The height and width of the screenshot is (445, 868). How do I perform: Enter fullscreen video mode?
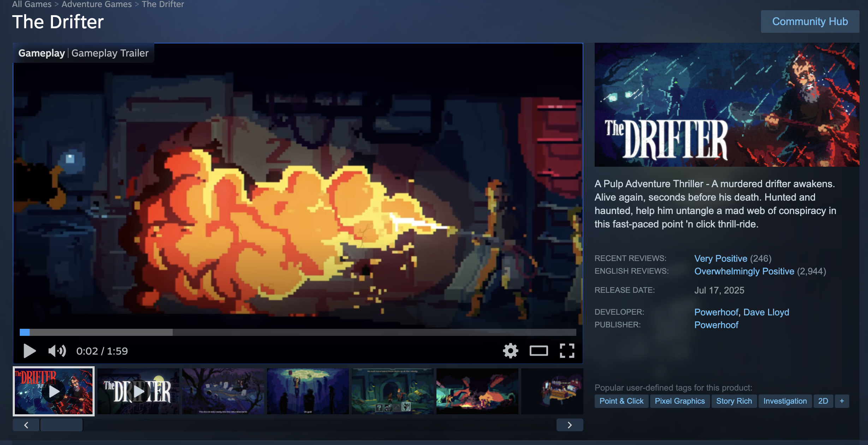click(x=567, y=351)
